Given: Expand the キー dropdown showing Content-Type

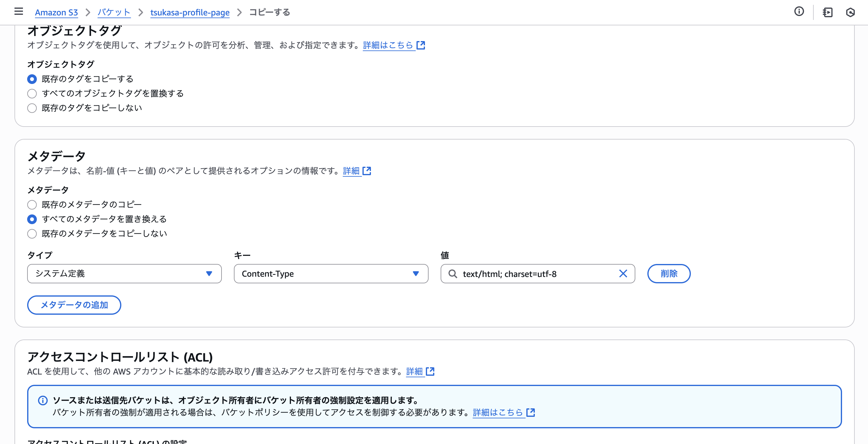Looking at the screenshot, I should click(330, 273).
